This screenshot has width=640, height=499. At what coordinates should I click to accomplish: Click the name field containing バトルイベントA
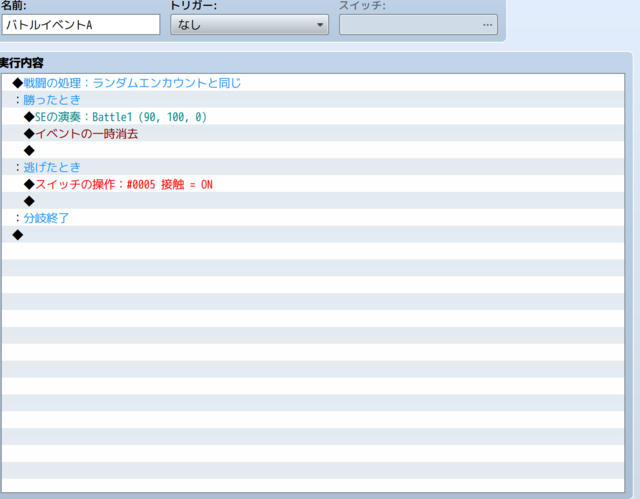pyautogui.click(x=81, y=25)
